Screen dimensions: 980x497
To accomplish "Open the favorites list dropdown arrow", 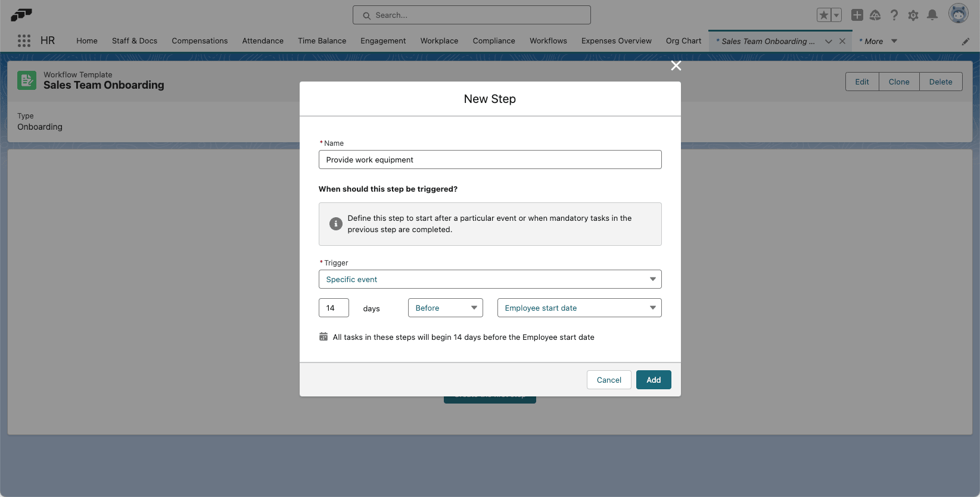I will point(836,15).
